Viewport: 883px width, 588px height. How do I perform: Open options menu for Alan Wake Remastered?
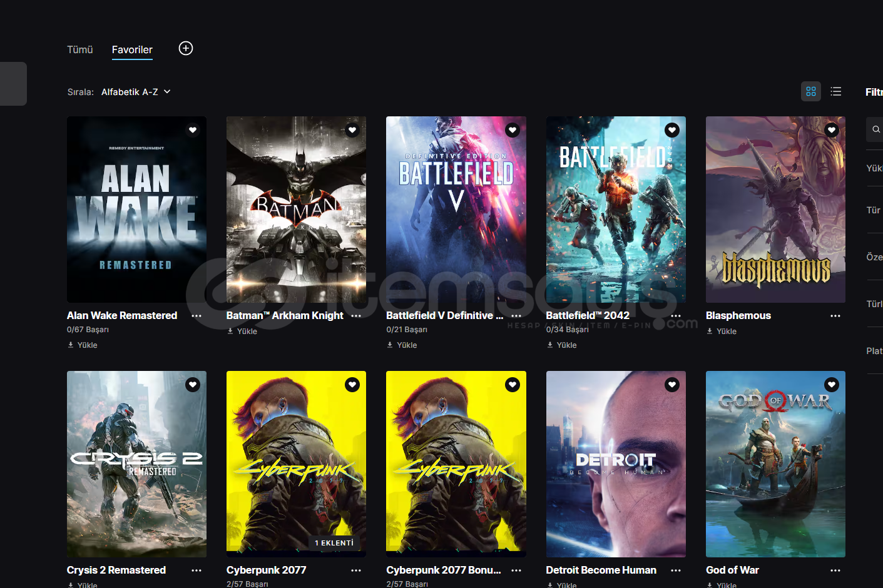pos(197,316)
